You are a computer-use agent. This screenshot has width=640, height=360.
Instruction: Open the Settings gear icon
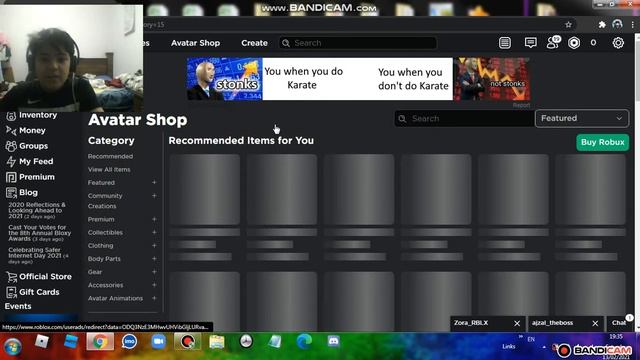click(x=618, y=43)
